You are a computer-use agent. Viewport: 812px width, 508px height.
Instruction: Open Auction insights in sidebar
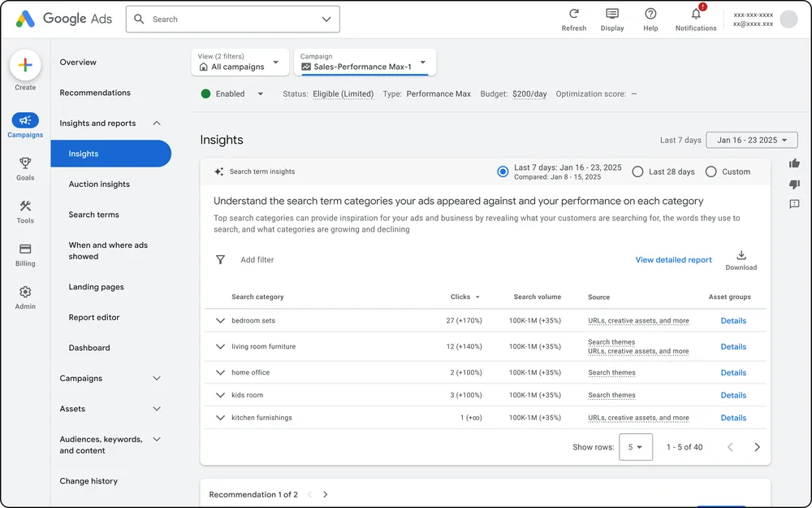coord(99,185)
